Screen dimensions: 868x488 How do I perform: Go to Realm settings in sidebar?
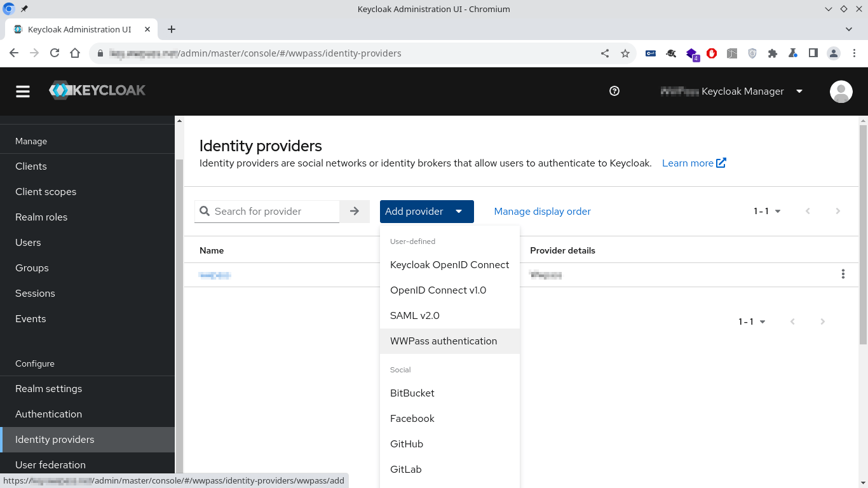49,389
